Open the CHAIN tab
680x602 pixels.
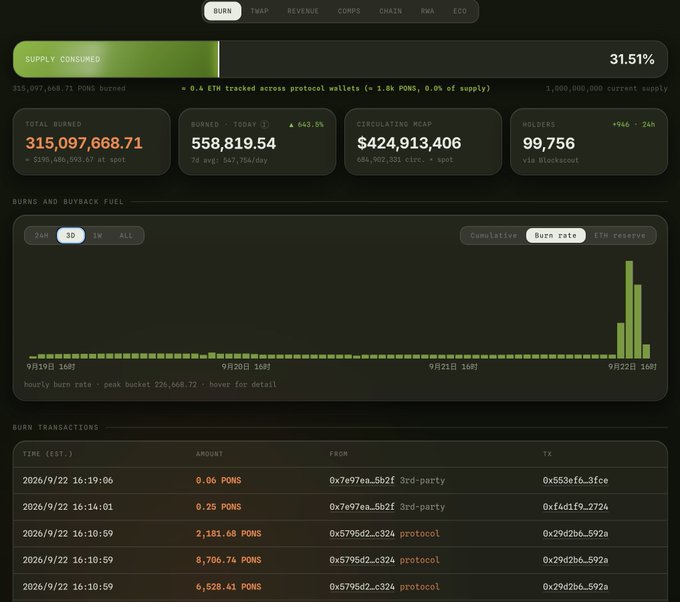(x=390, y=11)
